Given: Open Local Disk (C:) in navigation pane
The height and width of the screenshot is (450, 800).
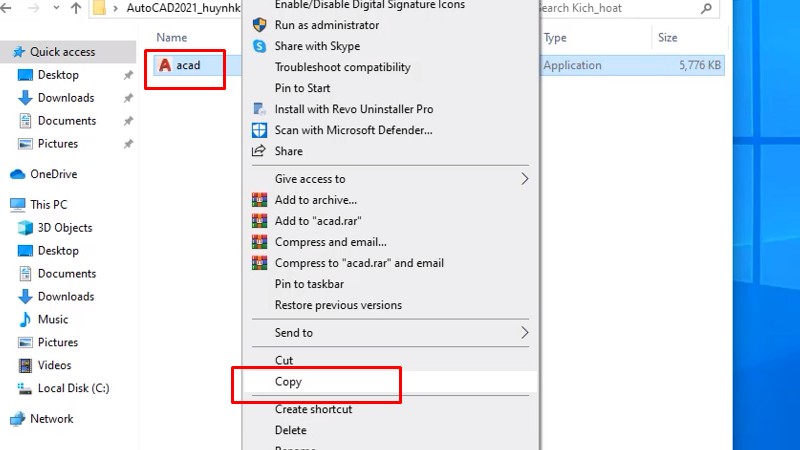Looking at the screenshot, I should [73, 388].
